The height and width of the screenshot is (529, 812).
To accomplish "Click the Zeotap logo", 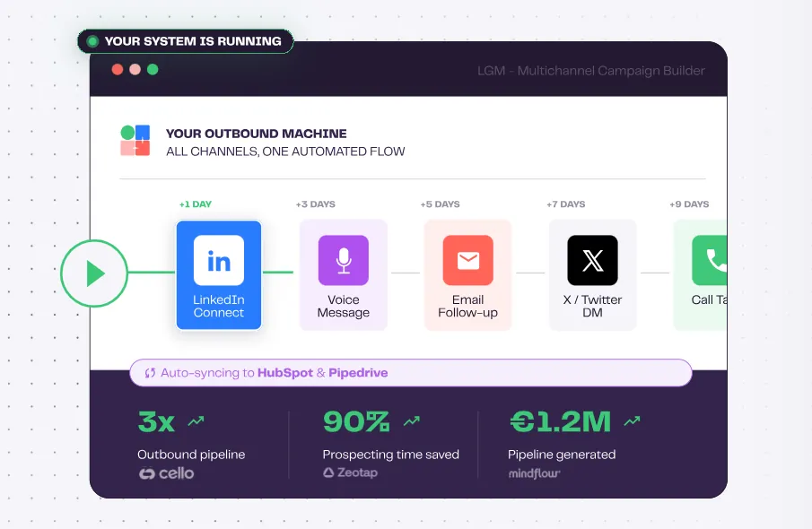I will [x=350, y=473].
